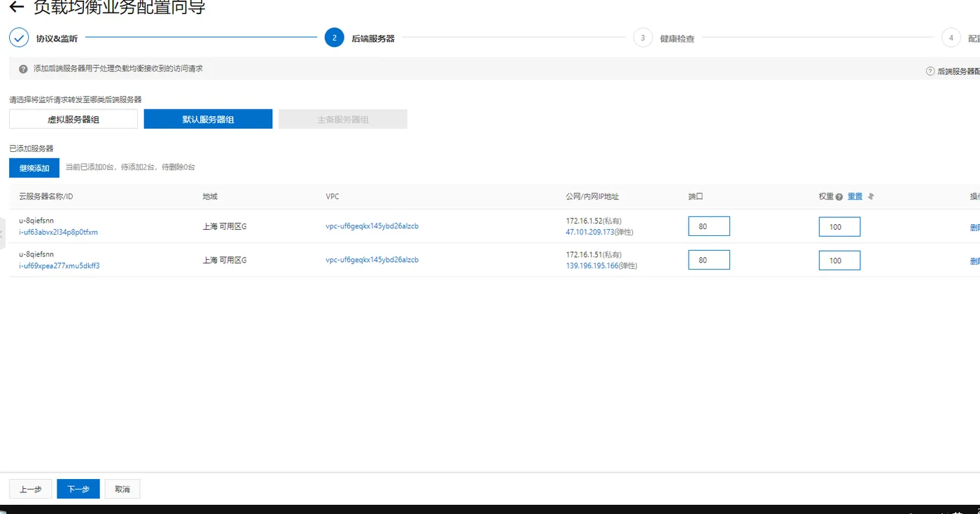This screenshot has width=980, height=514.
Task: Select the 默认服务器组 tab
Action: pos(208,119)
